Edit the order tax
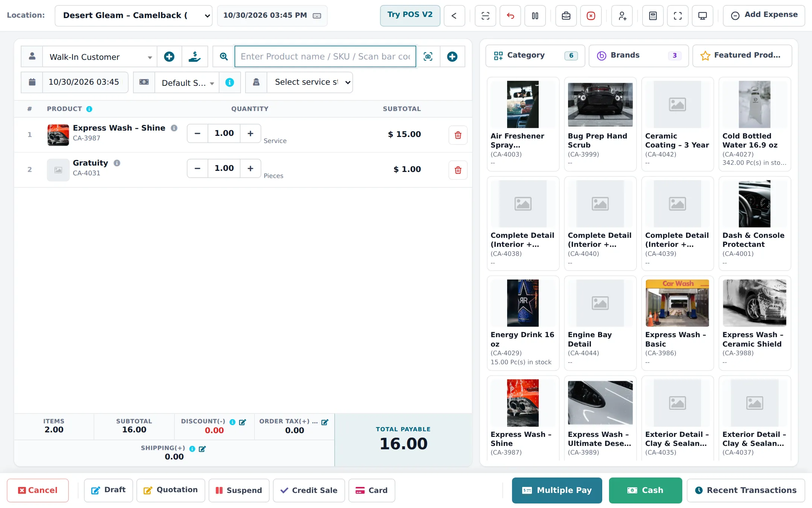 (x=325, y=422)
